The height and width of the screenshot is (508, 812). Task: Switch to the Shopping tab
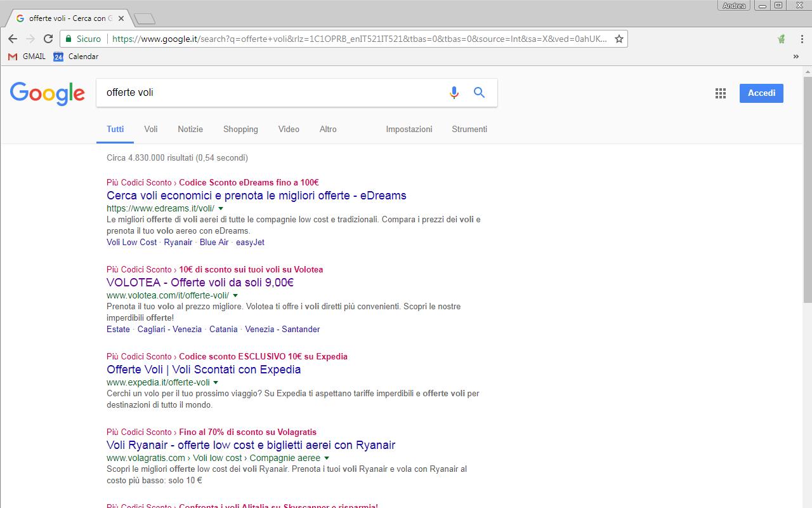pos(240,129)
